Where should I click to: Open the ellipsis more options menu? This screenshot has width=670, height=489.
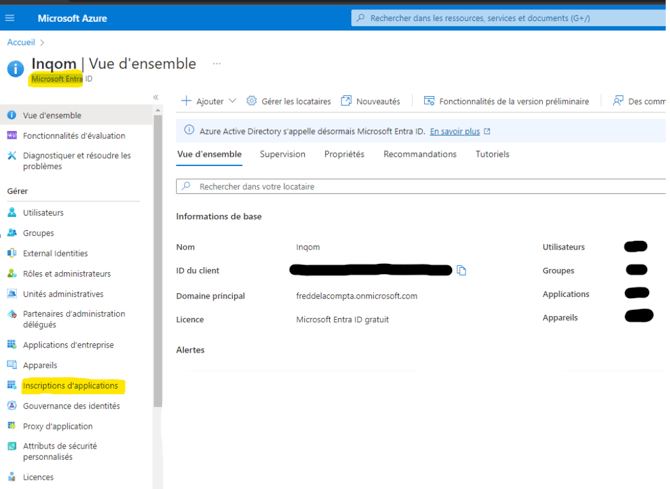216,64
